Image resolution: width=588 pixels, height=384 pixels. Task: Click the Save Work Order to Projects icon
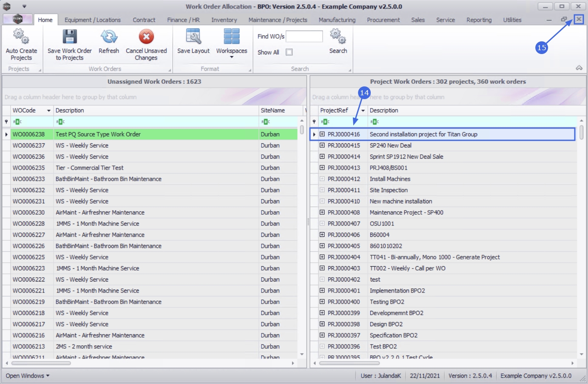(70, 37)
